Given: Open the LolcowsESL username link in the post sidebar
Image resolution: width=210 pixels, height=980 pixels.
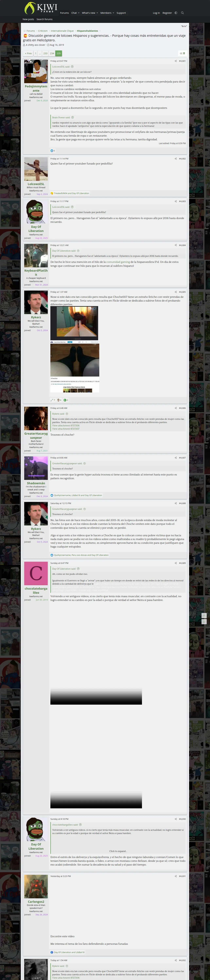Looking at the screenshot, I should tap(36, 184).
